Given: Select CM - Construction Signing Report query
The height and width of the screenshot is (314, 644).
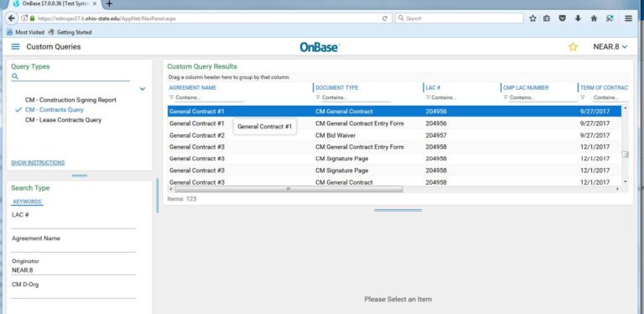Looking at the screenshot, I should (x=70, y=100).
